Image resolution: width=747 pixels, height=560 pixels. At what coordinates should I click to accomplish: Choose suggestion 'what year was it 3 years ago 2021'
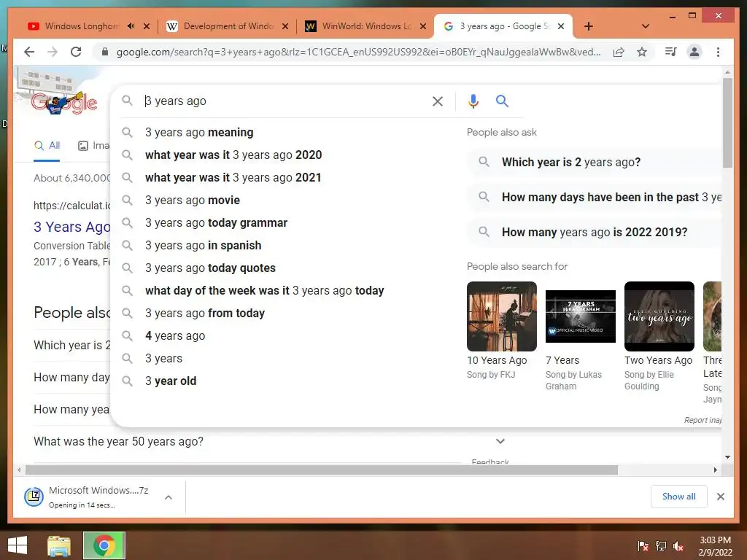pyautogui.click(x=233, y=178)
